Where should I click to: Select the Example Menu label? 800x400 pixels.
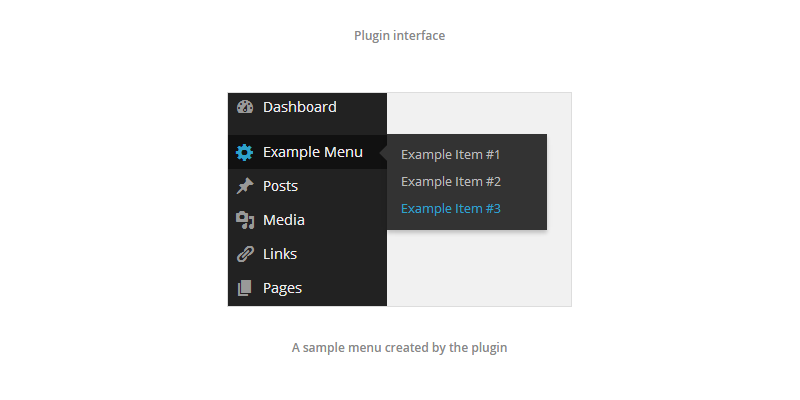312,153
